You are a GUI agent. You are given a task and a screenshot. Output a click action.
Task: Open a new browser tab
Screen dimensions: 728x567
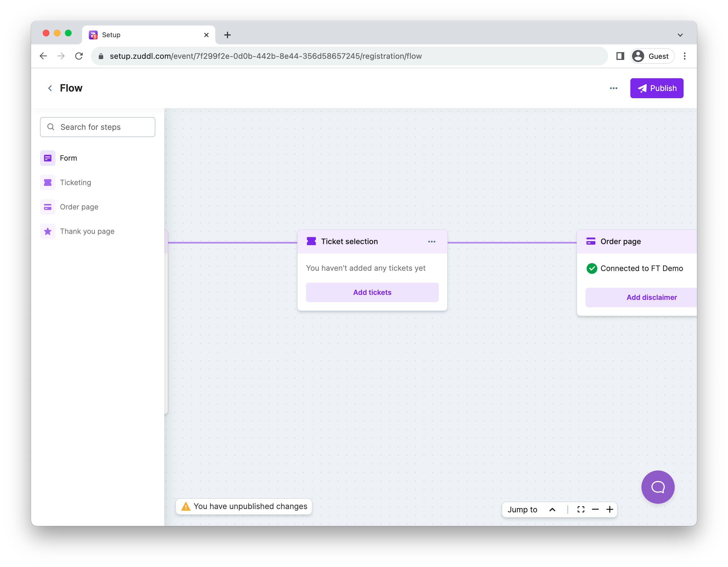coord(227,35)
